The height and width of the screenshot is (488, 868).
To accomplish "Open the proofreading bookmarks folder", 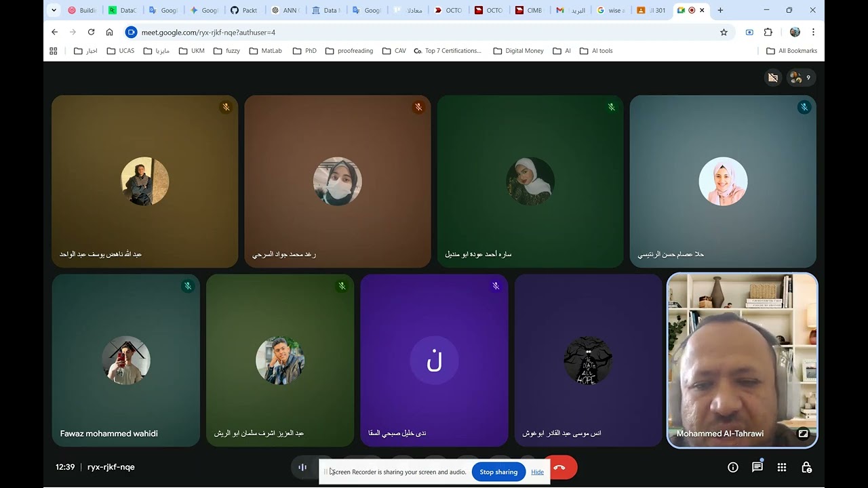I will coord(349,51).
